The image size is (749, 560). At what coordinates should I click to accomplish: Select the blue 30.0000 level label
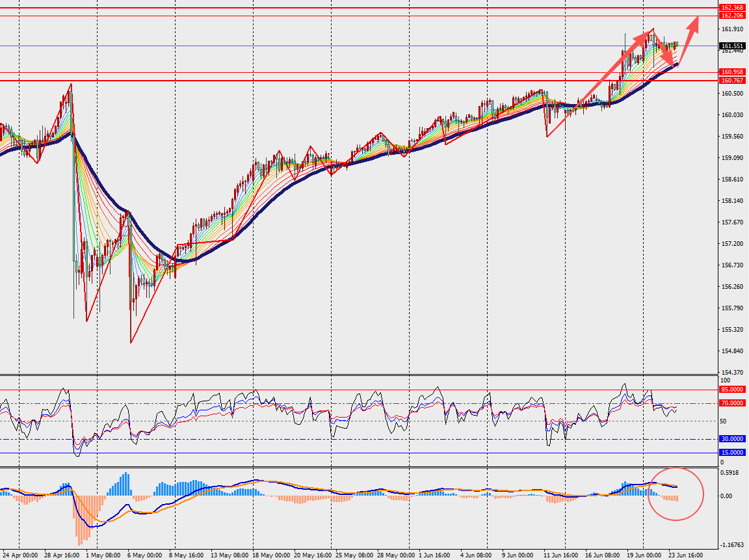tap(732, 439)
